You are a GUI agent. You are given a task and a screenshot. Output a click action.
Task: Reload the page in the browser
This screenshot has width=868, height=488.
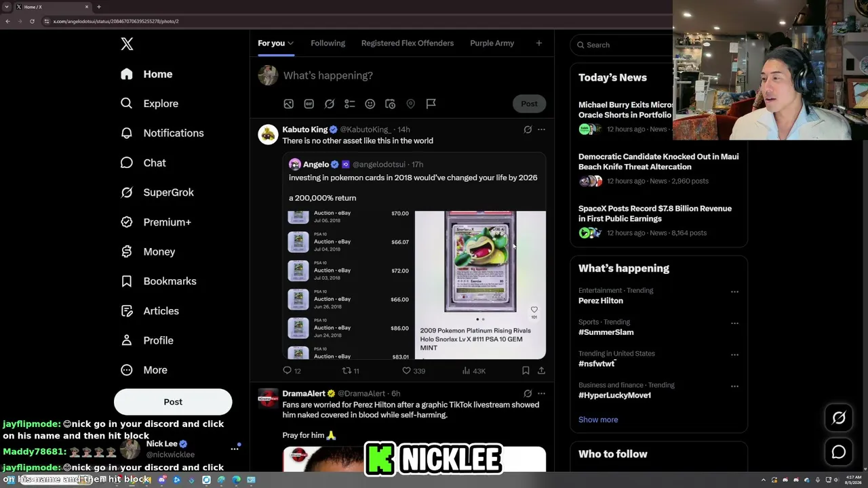point(32,21)
